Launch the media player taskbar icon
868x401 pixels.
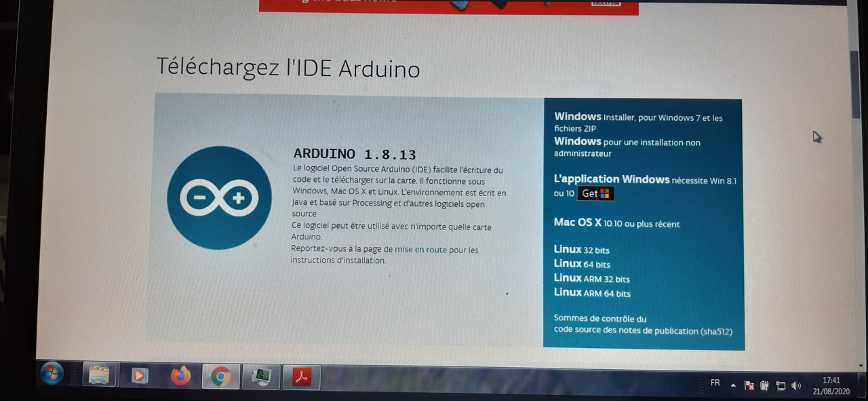(x=140, y=375)
